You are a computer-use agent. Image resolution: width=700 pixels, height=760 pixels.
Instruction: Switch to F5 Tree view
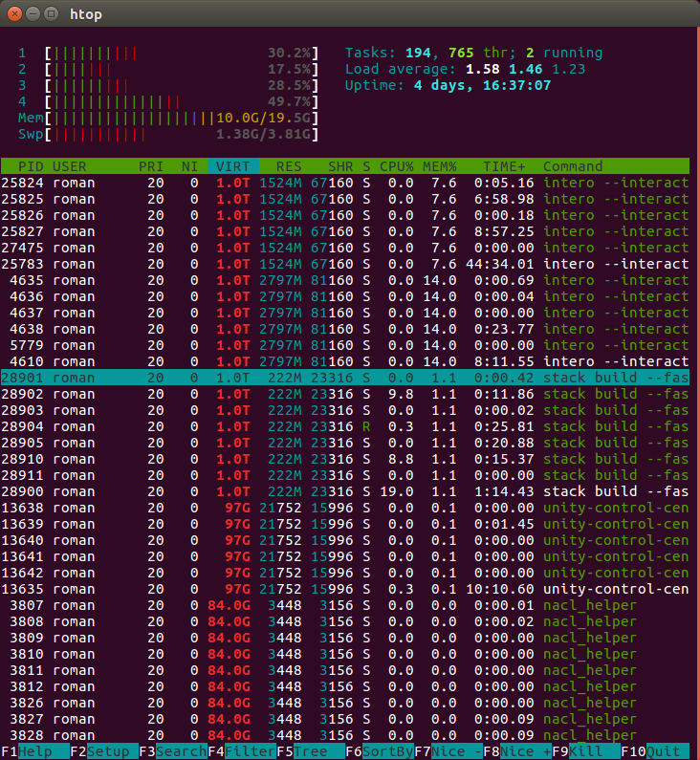(310, 751)
